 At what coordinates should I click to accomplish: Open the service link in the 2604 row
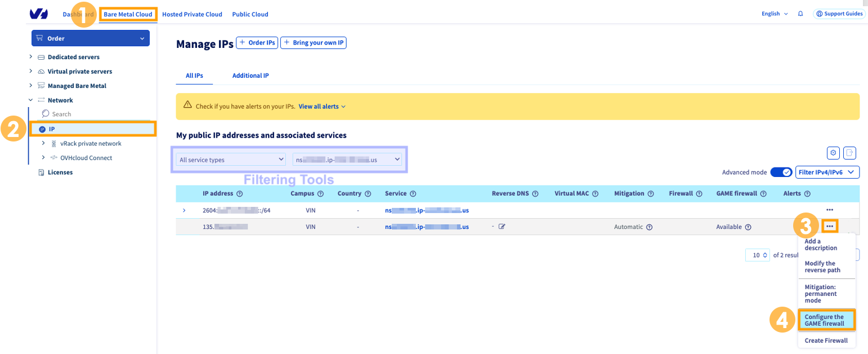click(x=427, y=210)
